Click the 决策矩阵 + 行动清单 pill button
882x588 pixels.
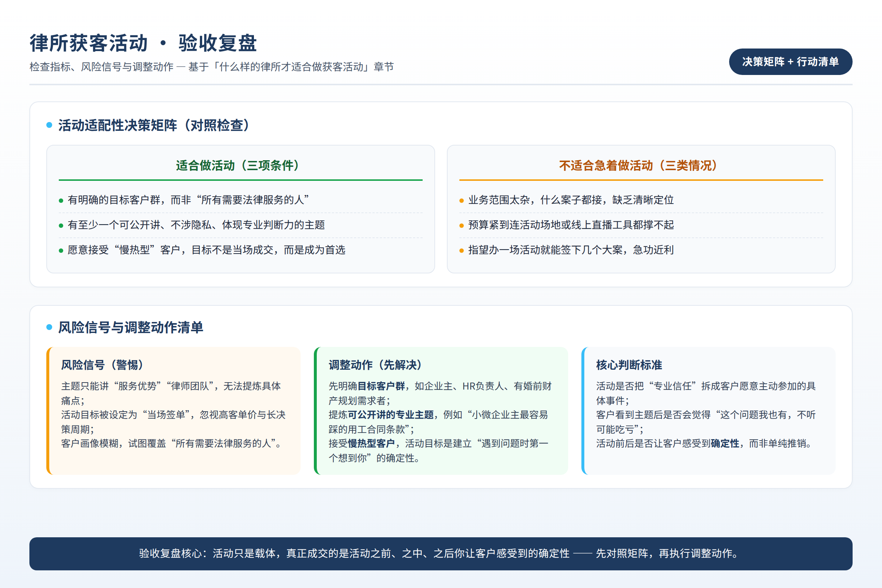click(x=790, y=61)
